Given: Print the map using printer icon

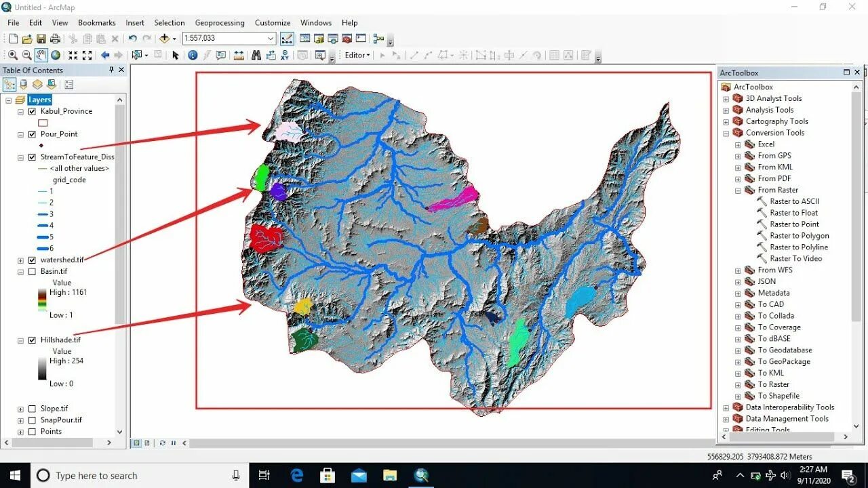Looking at the screenshot, I should 54,39.
